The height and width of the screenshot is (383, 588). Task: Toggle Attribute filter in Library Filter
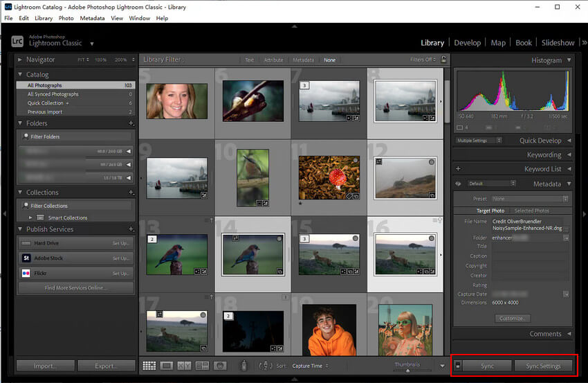[273, 60]
